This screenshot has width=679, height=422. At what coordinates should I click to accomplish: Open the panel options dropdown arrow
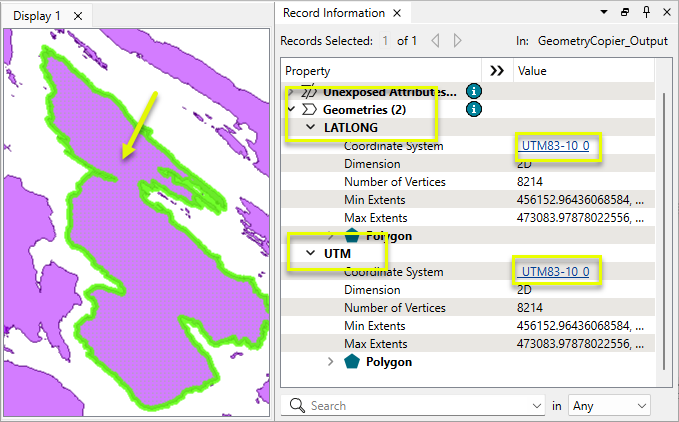[x=604, y=12]
